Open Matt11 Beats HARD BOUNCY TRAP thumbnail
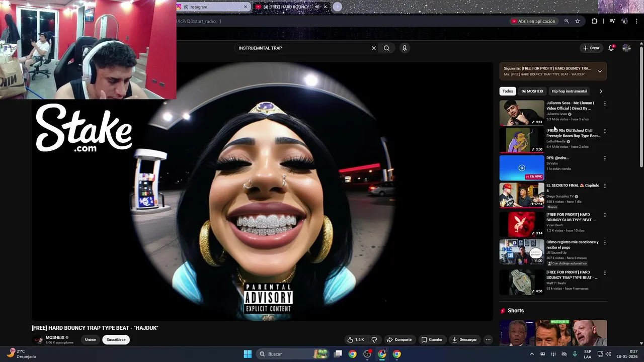 tap(522, 282)
